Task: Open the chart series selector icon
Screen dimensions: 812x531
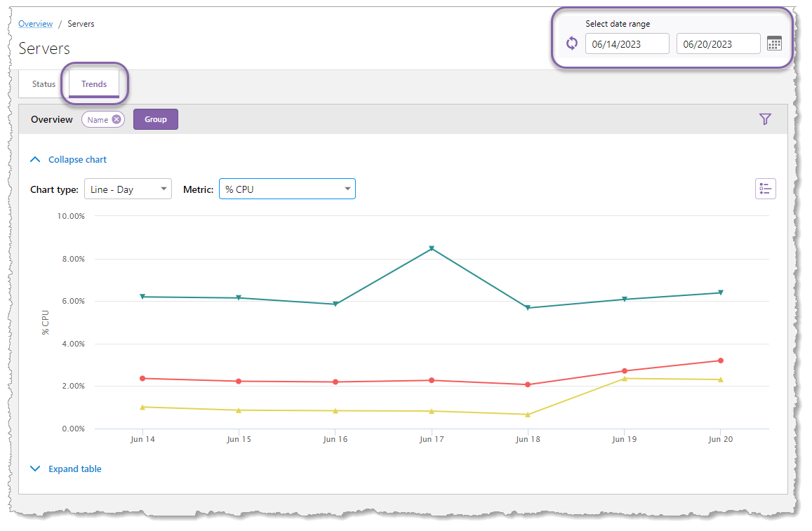Action: [765, 188]
